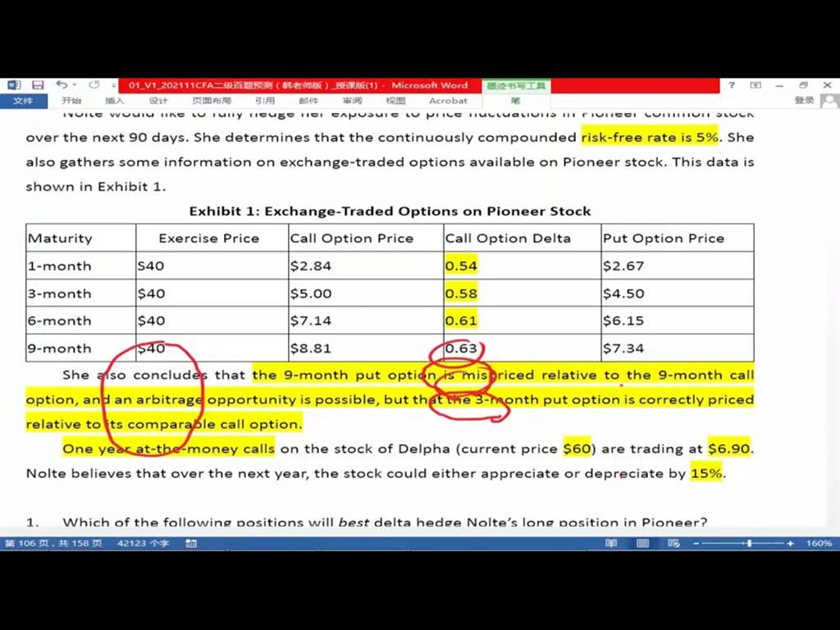
Task: Undo the last action
Action: (62, 84)
